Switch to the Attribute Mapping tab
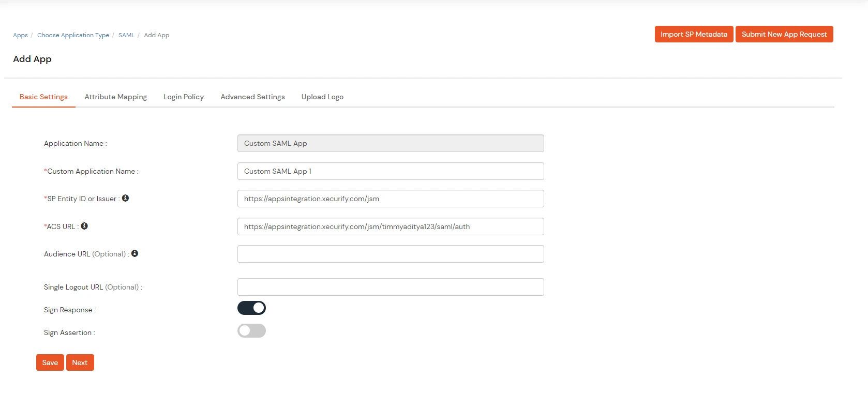Viewport: 868px width, 409px height. coord(116,97)
